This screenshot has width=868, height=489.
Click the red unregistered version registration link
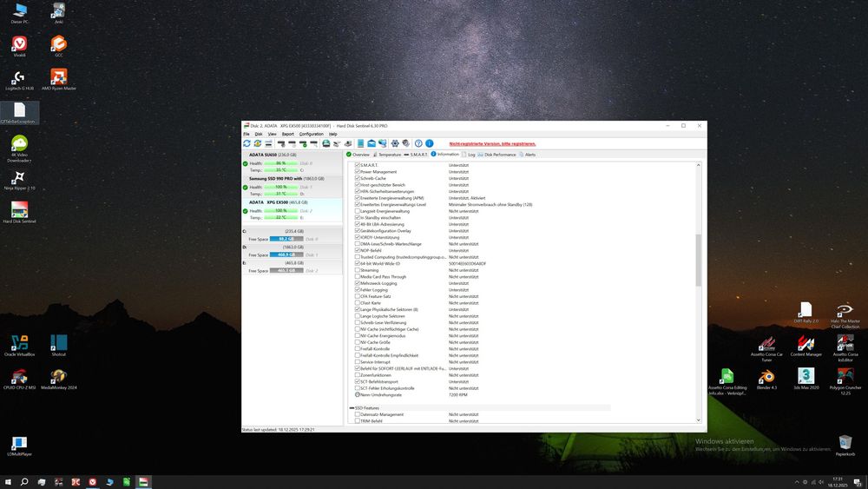[492, 144]
